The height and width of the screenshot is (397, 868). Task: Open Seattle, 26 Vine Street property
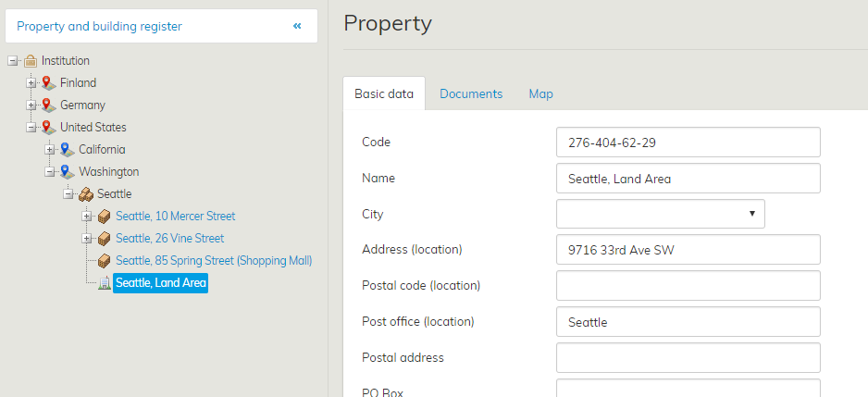169,239
